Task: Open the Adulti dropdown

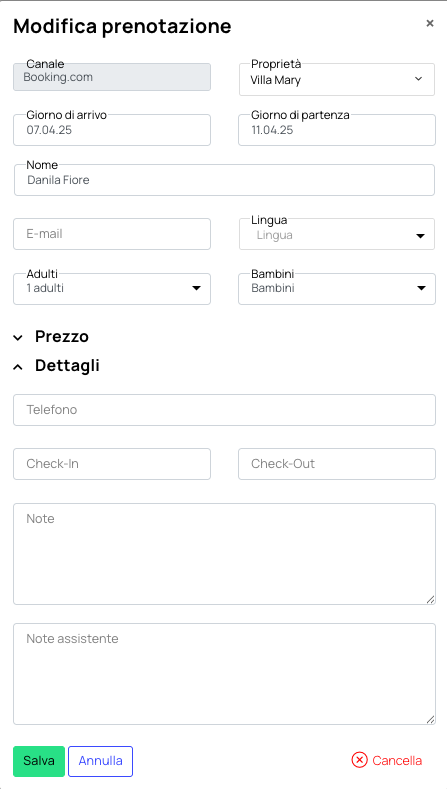Action: (112, 289)
